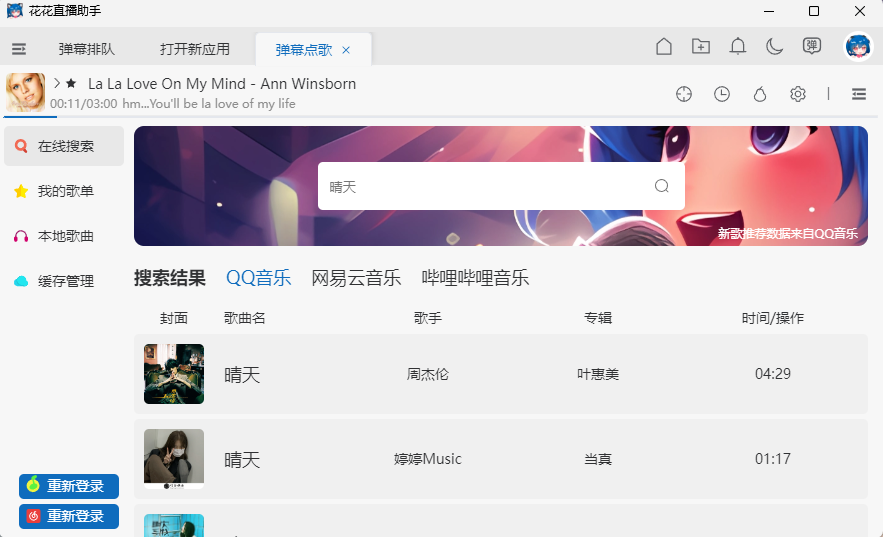The image size is (883, 537).
Task: Open play history clock icon
Action: click(722, 94)
